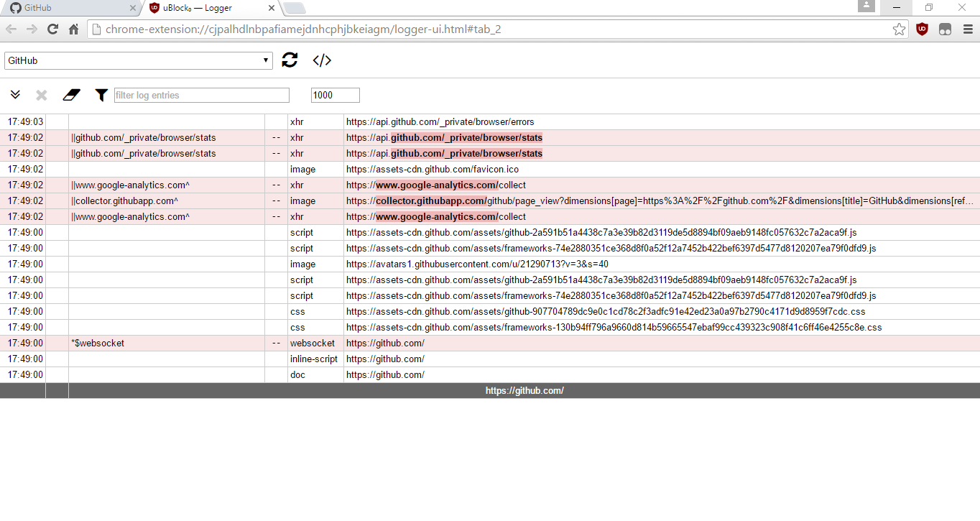980x521 pixels.
Task: Click the 1000 max entries field
Action: tap(335, 94)
